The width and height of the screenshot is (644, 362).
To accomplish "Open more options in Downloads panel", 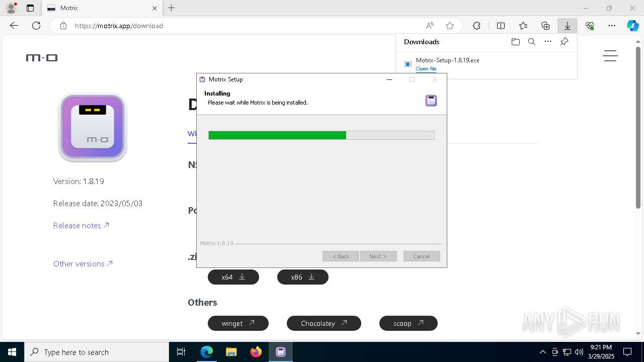I will 548,42.
